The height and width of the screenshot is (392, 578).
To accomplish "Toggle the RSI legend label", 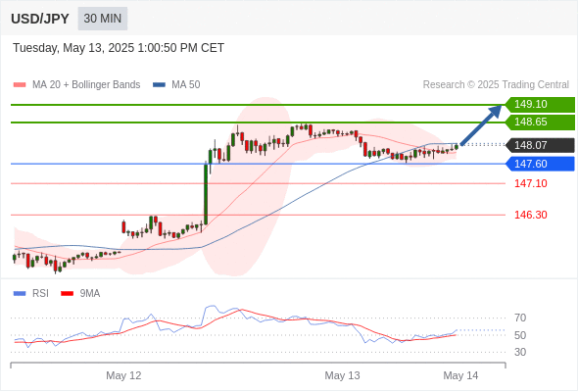I will [40, 294].
